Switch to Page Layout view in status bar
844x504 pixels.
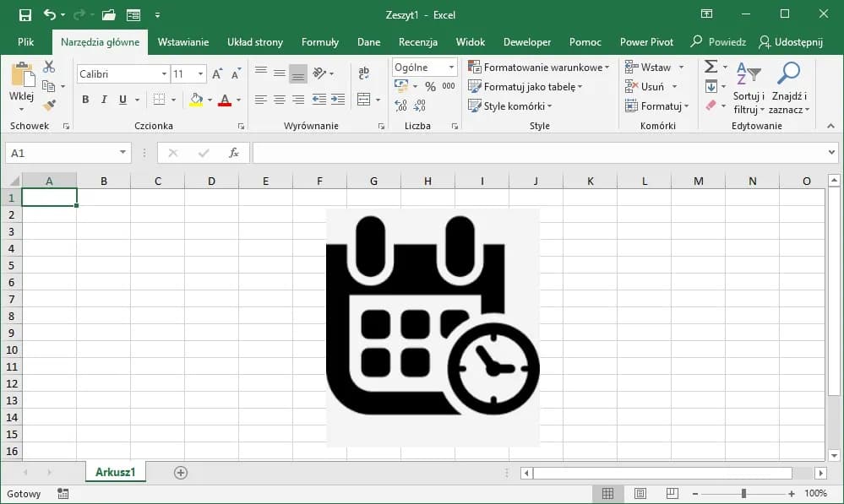click(x=640, y=493)
